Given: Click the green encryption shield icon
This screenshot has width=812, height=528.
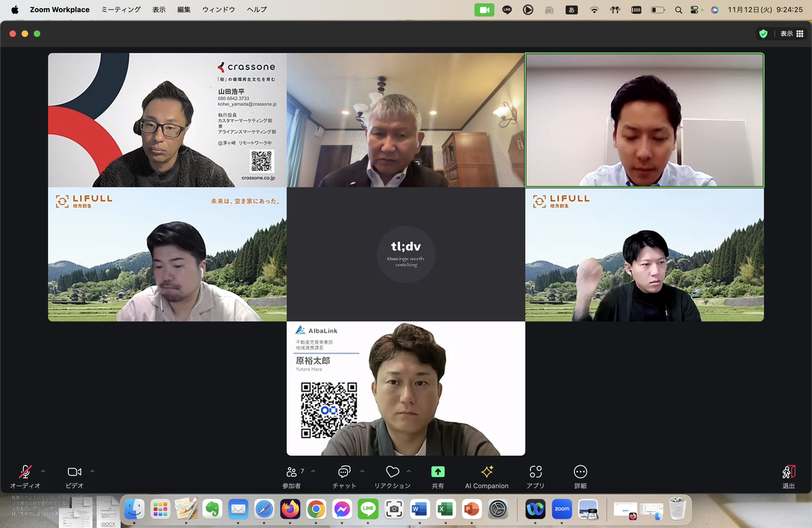Looking at the screenshot, I should pyautogui.click(x=763, y=33).
